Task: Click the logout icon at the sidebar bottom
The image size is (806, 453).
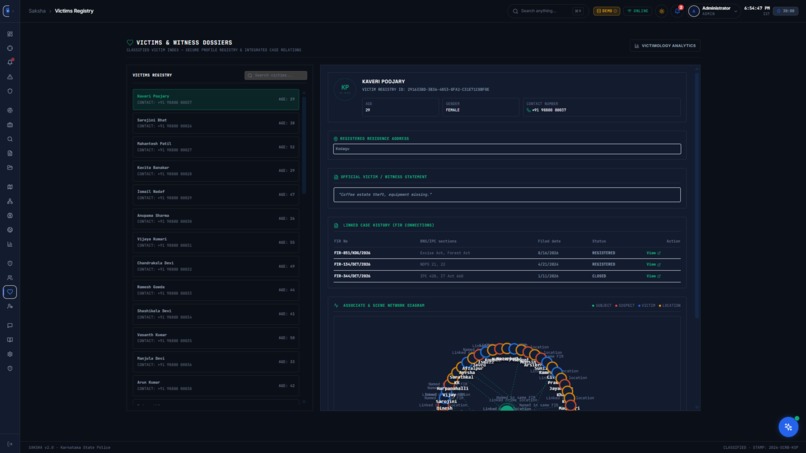Action: (x=10, y=444)
